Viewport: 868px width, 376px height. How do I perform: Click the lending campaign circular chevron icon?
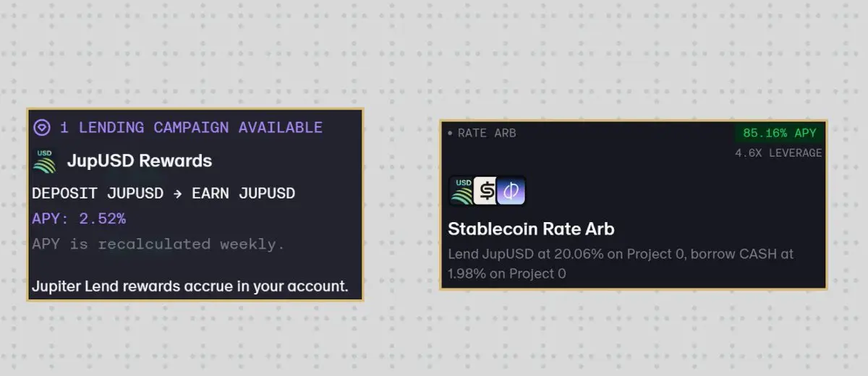pos(42,128)
